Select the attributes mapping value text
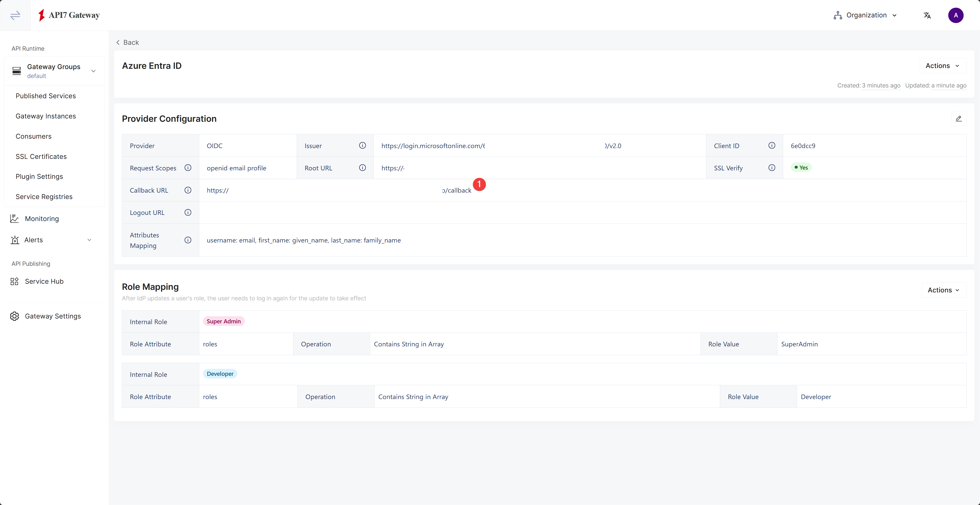980x505 pixels. tap(304, 240)
